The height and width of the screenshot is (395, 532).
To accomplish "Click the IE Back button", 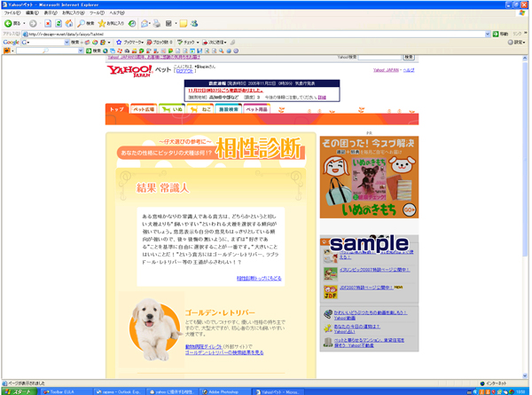I will (12, 24).
